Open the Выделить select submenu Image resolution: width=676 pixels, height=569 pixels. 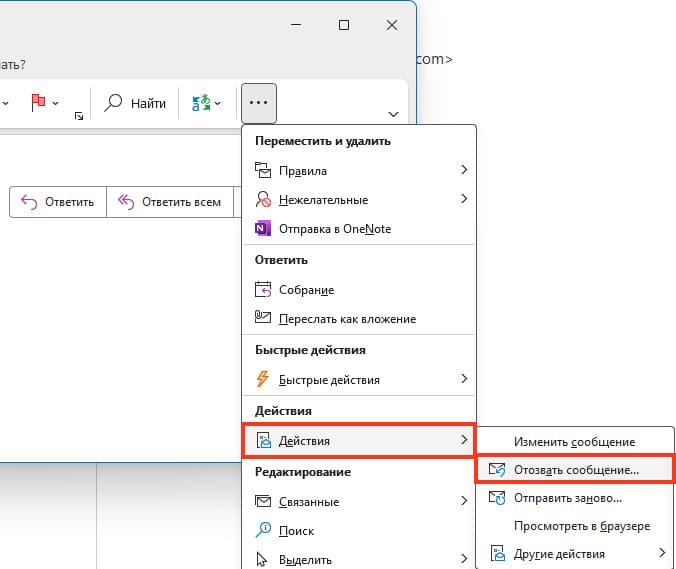pyautogui.click(x=359, y=560)
